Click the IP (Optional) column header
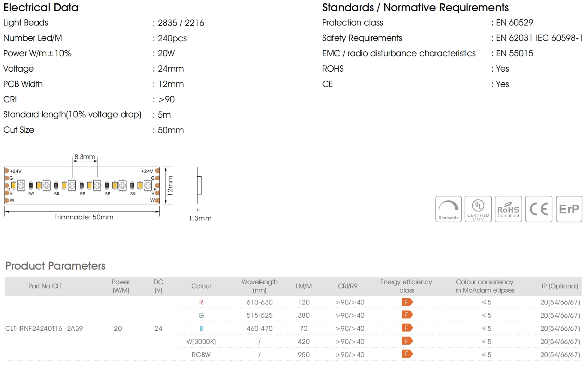The image size is (588, 366). [x=560, y=286]
